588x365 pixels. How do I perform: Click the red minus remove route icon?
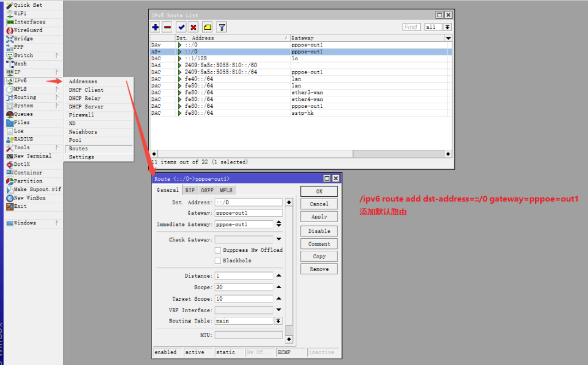point(167,27)
